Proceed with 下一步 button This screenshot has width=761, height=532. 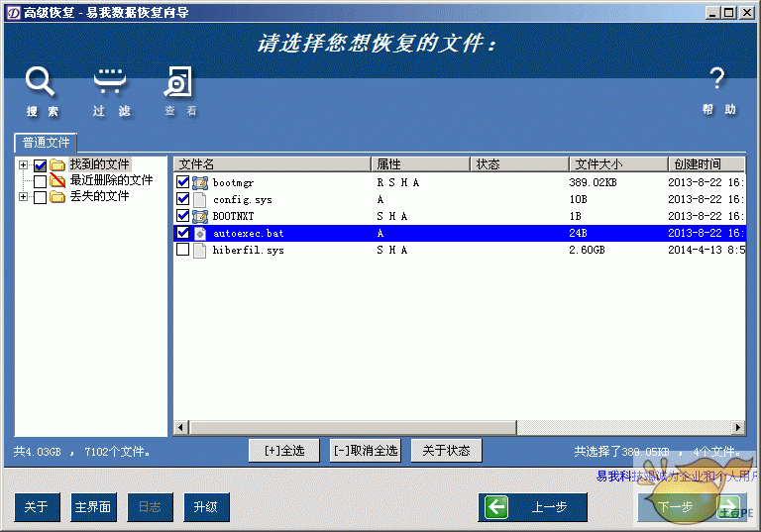[x=692, y=507]
